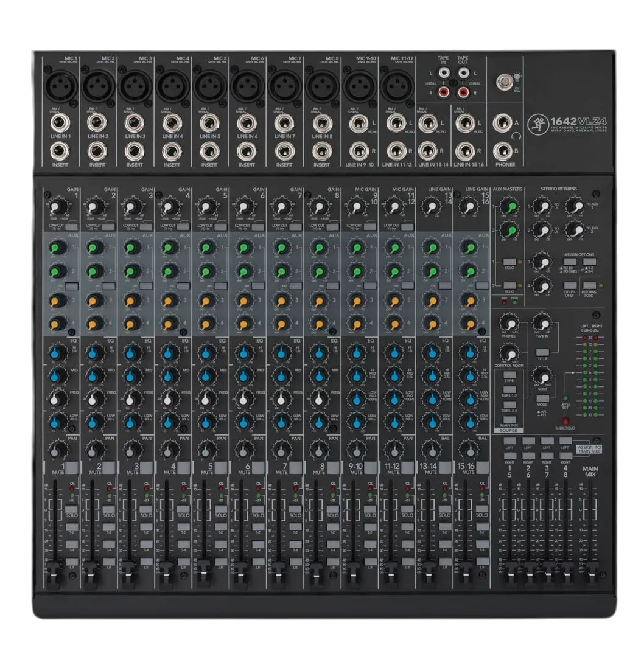Click the red TAPE IN right RCA jack
This screenshot has height=668, width=644.
click(x=444, y=91)
